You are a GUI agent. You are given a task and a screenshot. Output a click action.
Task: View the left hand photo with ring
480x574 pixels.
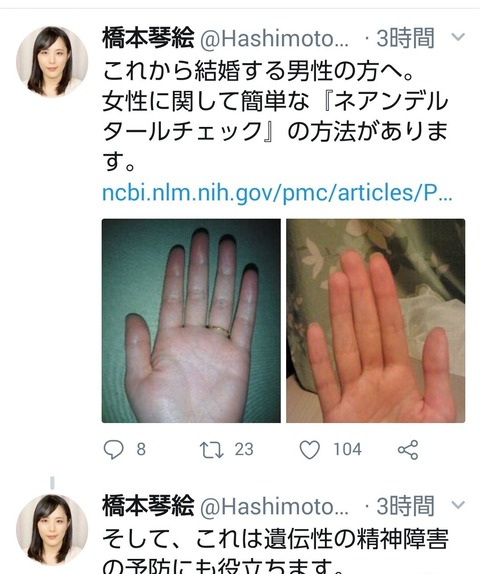pos(191,321)
